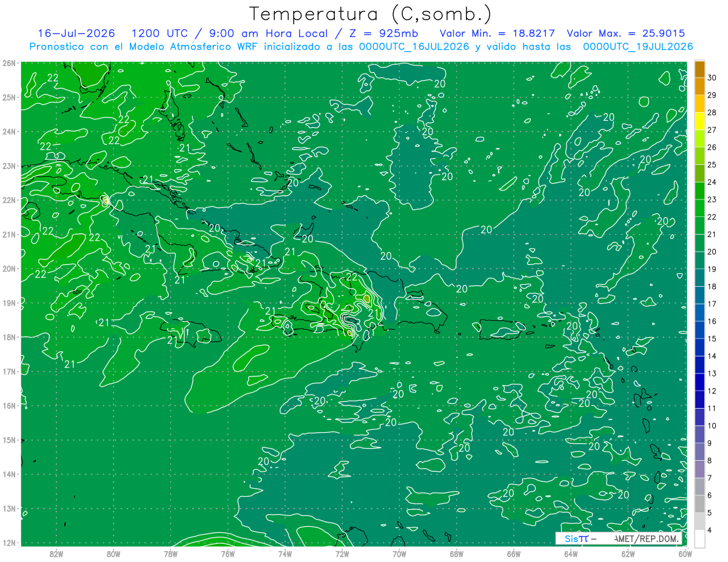Click the "16N" latitude axis label
Viewport: 728px width, 562px height.
[9, 406]
